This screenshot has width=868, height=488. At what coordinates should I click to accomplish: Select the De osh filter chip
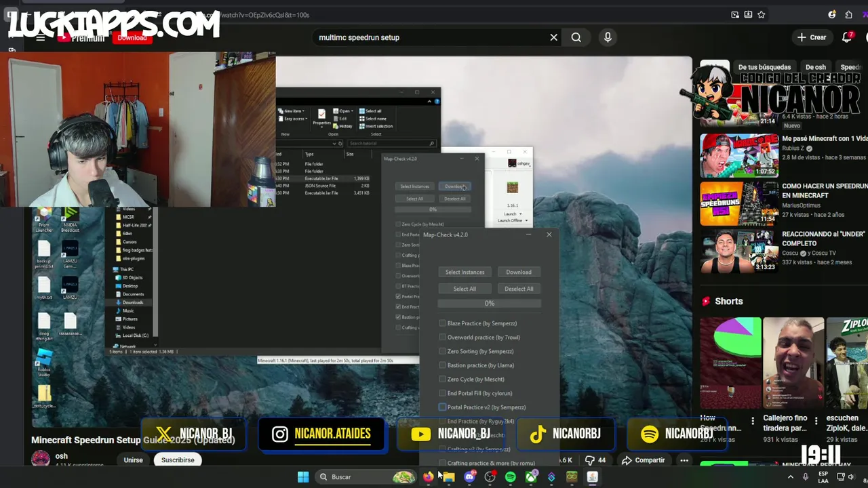point(815,67)
